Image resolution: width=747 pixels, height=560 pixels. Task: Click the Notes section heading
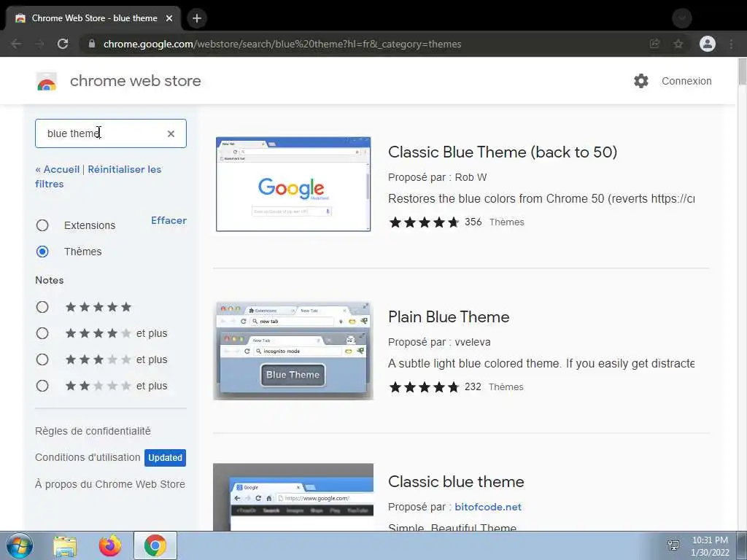50,280
